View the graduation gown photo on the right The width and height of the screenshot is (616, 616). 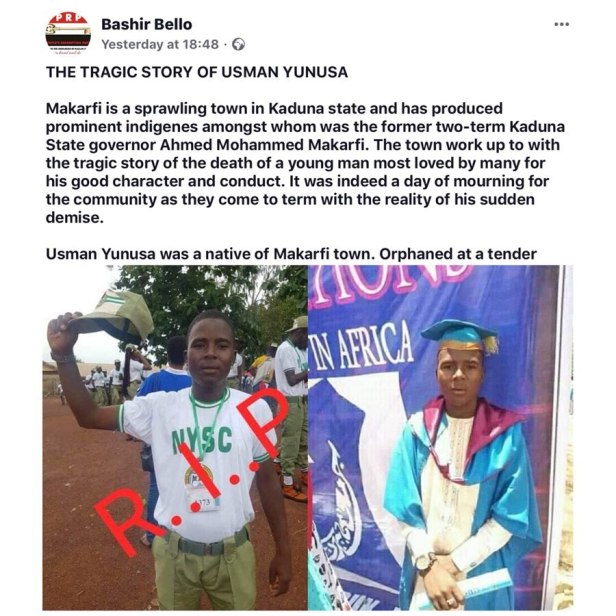[x=440, y=437]
